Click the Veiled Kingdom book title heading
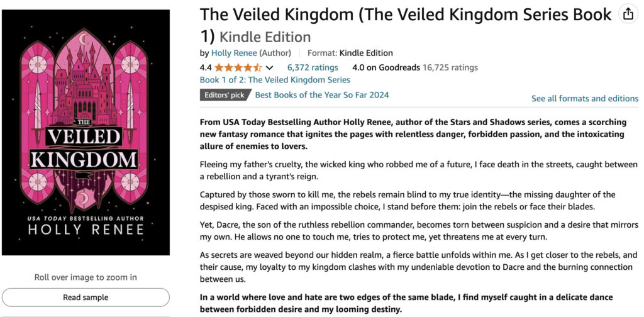644x317 pixels. click(405, 15)
